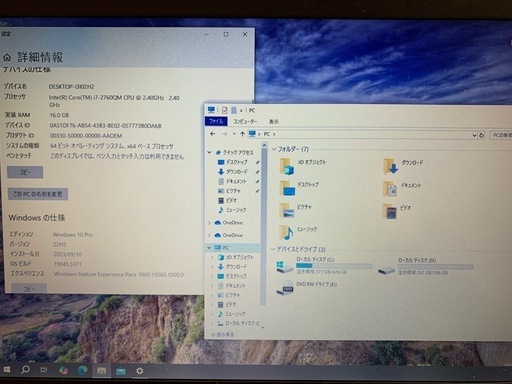This screenshot has height=384, width=512.
Task: Select the ローカル ディスク (C:) drive icon
Action: [x=284, y=266]
